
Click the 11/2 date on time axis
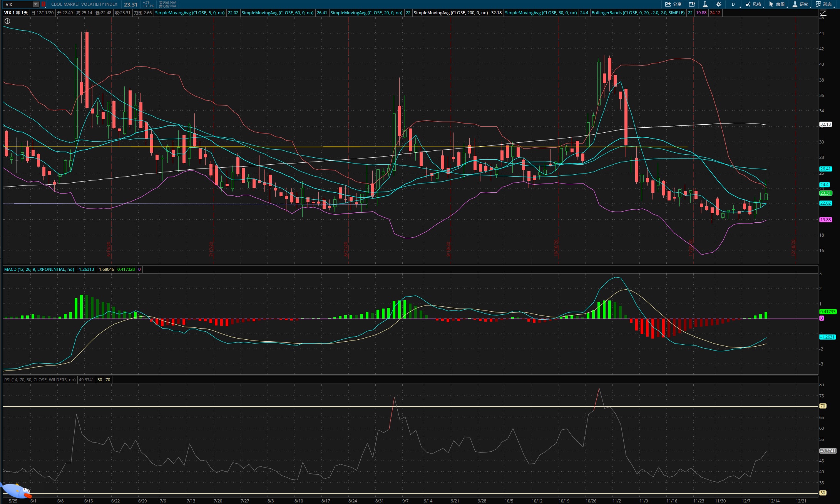[617, 501]
